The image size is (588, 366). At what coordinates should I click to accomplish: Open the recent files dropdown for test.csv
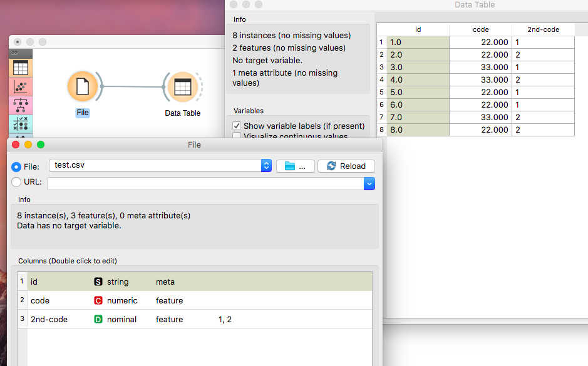(266, 166)
